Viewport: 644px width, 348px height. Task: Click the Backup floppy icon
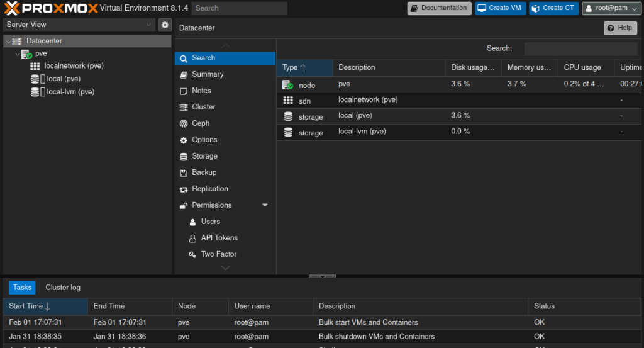(x=184, y=173)
